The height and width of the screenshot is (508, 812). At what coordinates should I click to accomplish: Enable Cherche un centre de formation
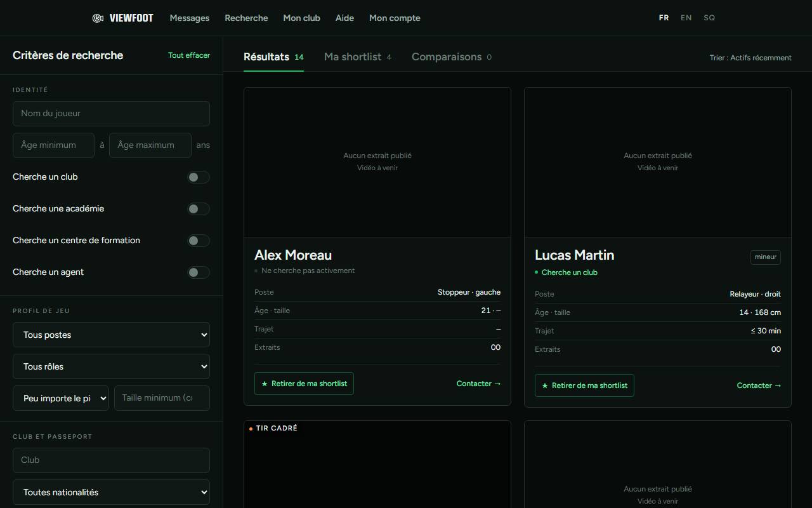[198, 241]
